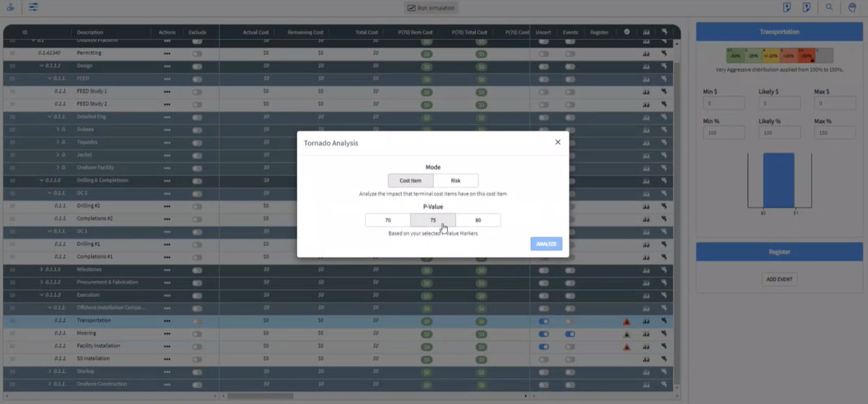Image resolution: width=868 pixels, height=404 pixels.
Task: Select Cost Item mode in Tornado Analysis
Action: pos(410,181)
